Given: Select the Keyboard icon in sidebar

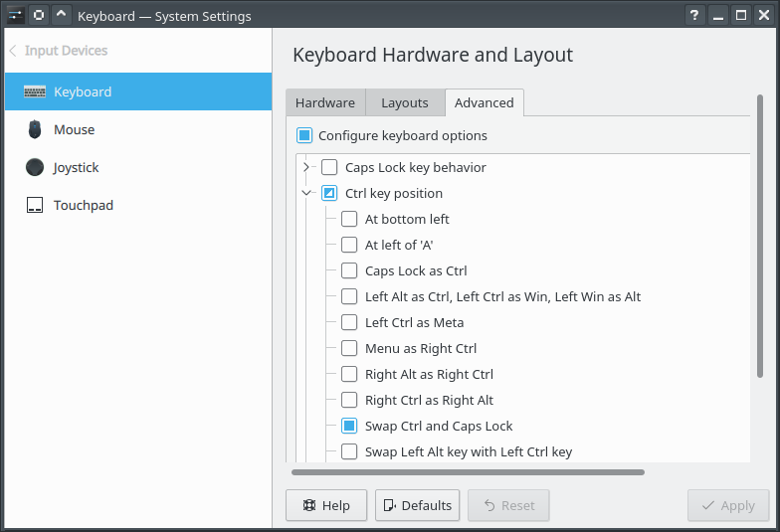Looking at the screenshot, I should click(35, 91).
